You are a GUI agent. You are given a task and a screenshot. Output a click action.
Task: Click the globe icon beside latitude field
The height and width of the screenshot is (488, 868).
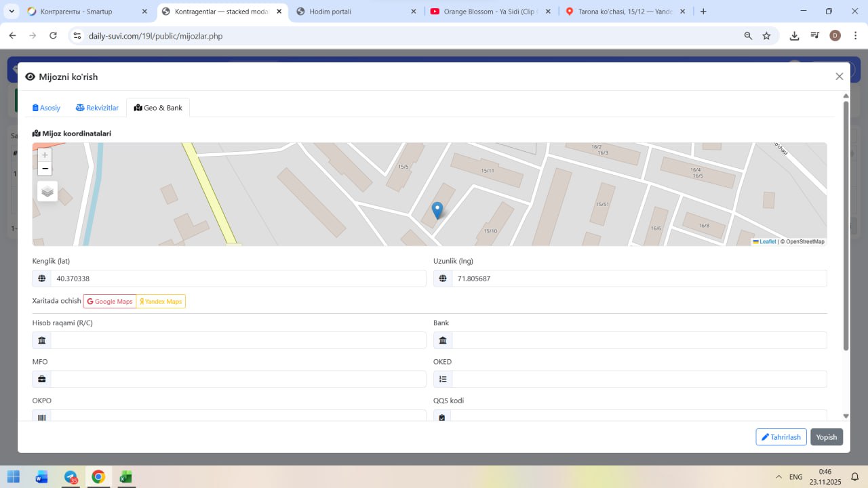coord(42,279)
